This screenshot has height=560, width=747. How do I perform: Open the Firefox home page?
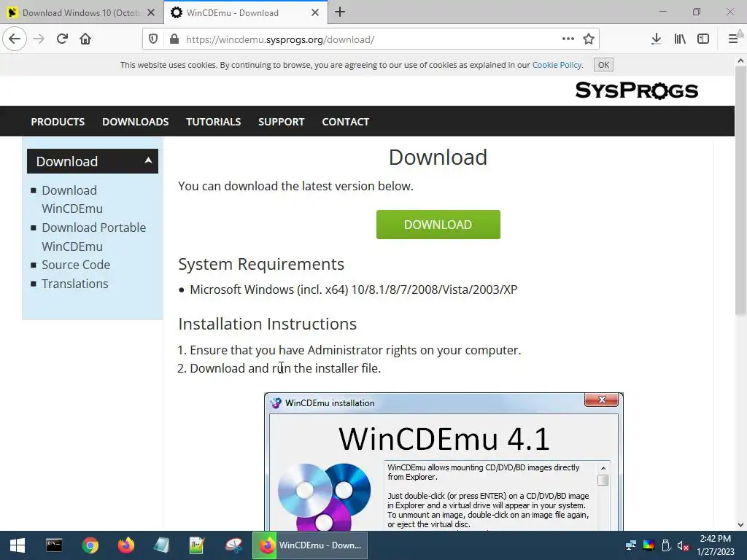click(85, 39)
